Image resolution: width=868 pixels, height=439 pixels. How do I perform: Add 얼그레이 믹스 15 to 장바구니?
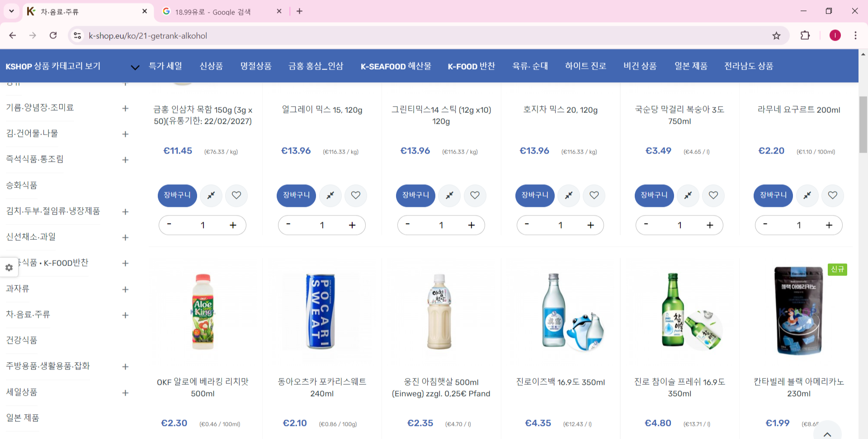[x=296, y=196]
